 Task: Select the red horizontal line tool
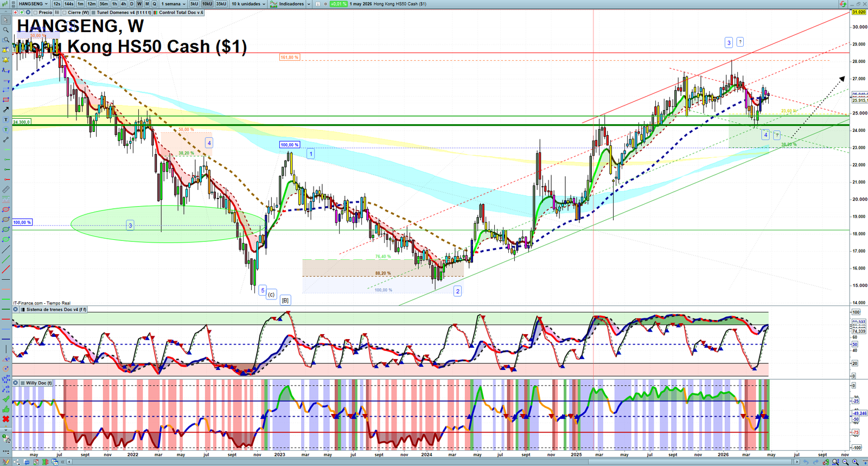(x=6, y=318)
